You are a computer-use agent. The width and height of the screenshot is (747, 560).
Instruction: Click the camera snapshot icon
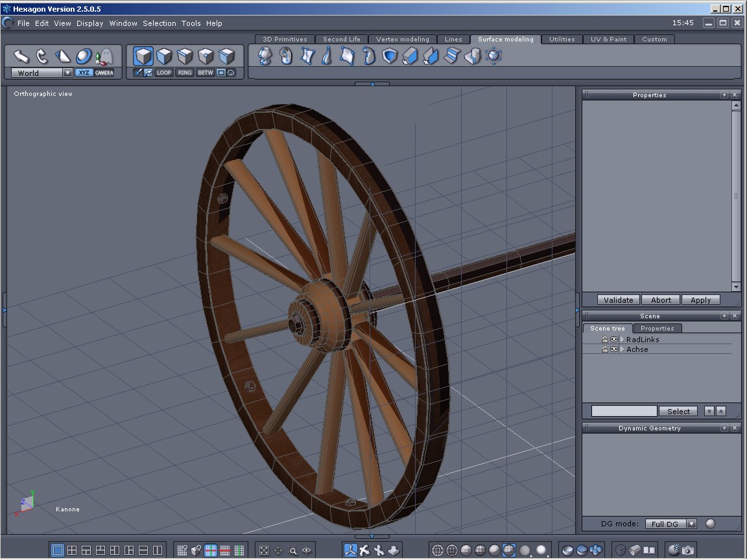pos(688,550)
